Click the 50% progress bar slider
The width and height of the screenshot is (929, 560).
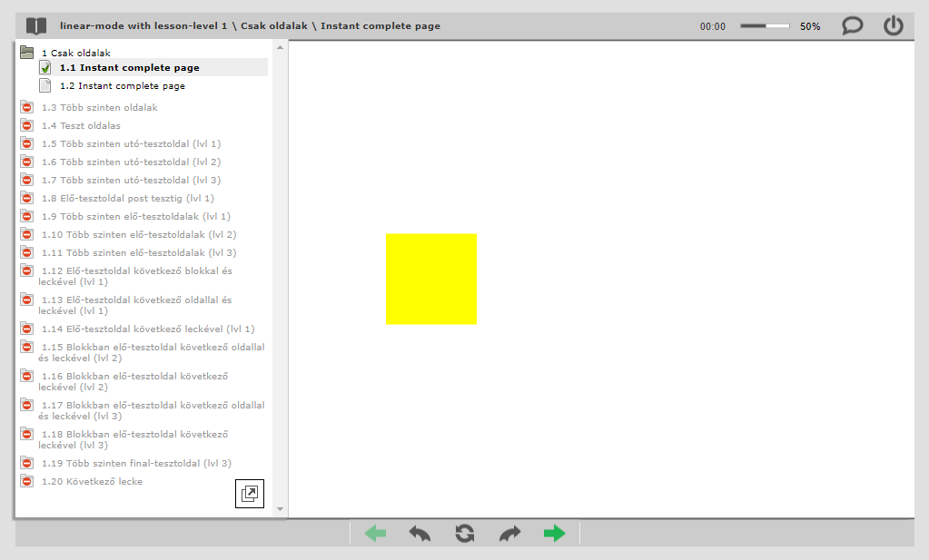pos(765,26)
